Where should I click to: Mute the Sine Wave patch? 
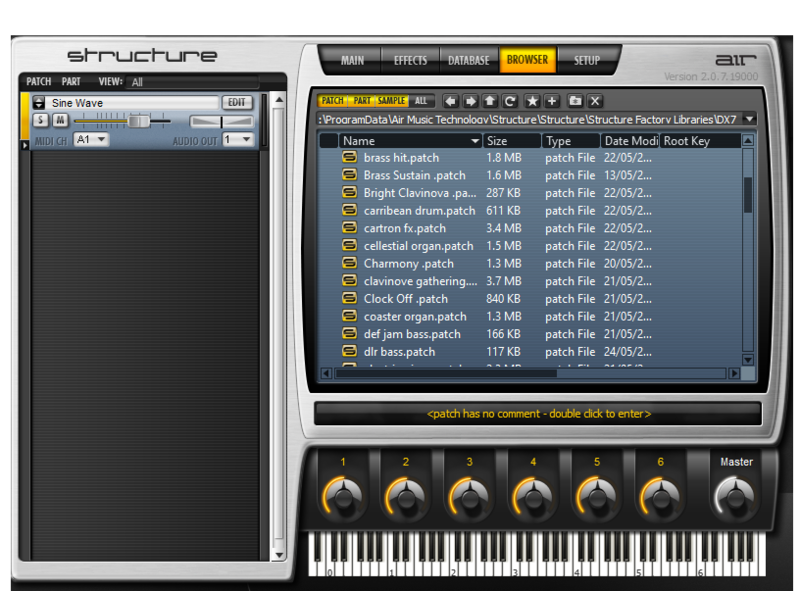60,120
